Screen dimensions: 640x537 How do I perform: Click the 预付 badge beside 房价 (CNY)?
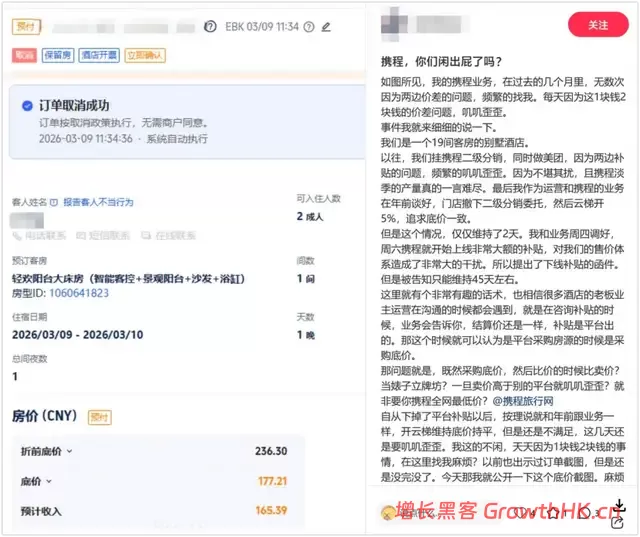pyautogui.click(x=100, y=417)
